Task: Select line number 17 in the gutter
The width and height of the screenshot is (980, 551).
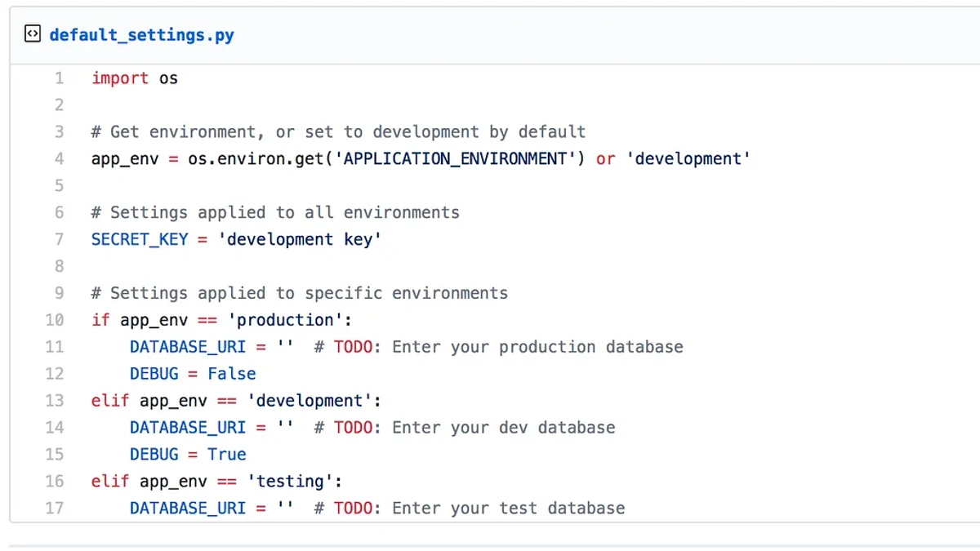Action: coord(55,509)
